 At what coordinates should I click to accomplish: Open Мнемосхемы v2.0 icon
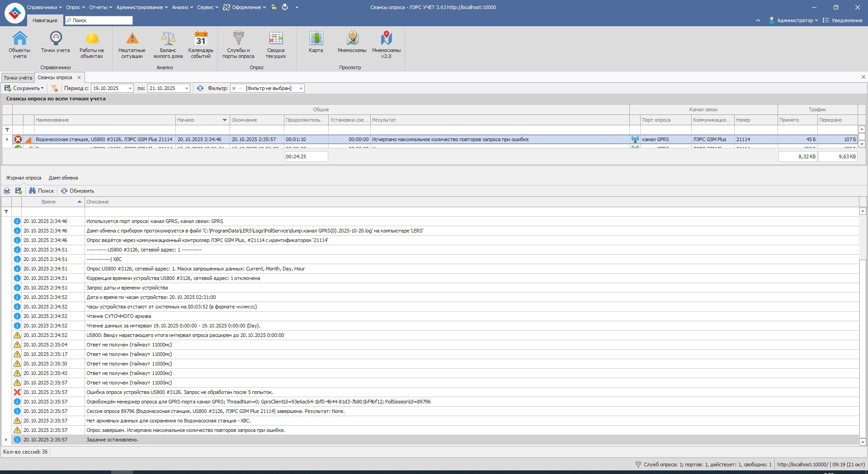click(x=386, y=44)
